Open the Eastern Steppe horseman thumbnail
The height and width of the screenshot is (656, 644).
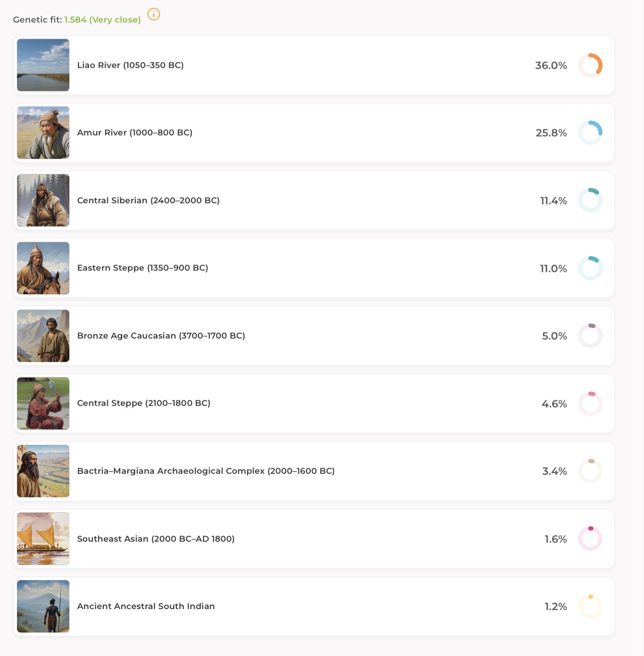pos(43,268)
